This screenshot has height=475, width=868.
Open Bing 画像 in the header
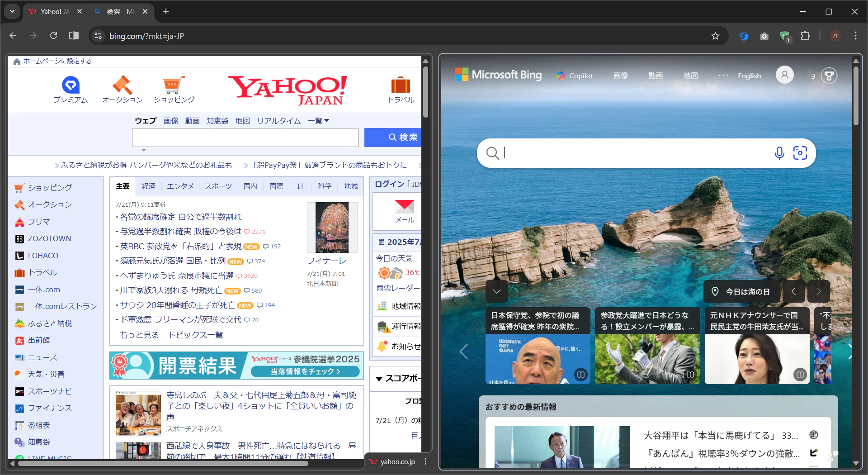[x=620, y=76]
